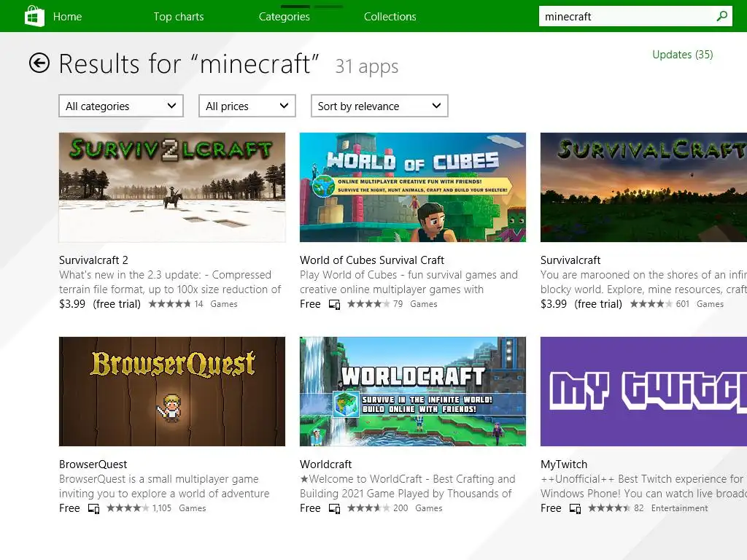Go to Home tab
747x560 pixels.
point(67,17)
